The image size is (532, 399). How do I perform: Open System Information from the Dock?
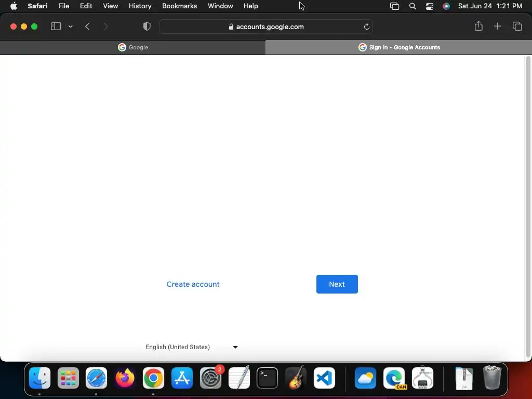(422, 378)
